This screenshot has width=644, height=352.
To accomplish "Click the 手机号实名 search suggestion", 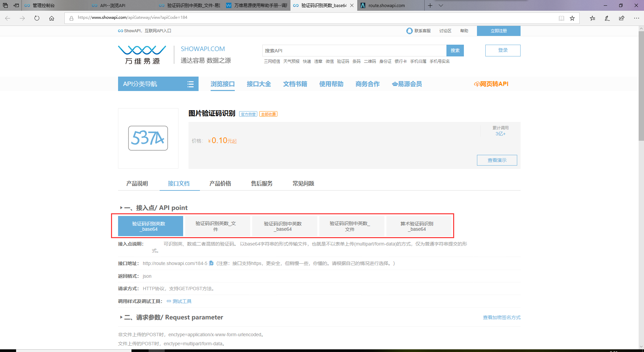I will point(440,61).
